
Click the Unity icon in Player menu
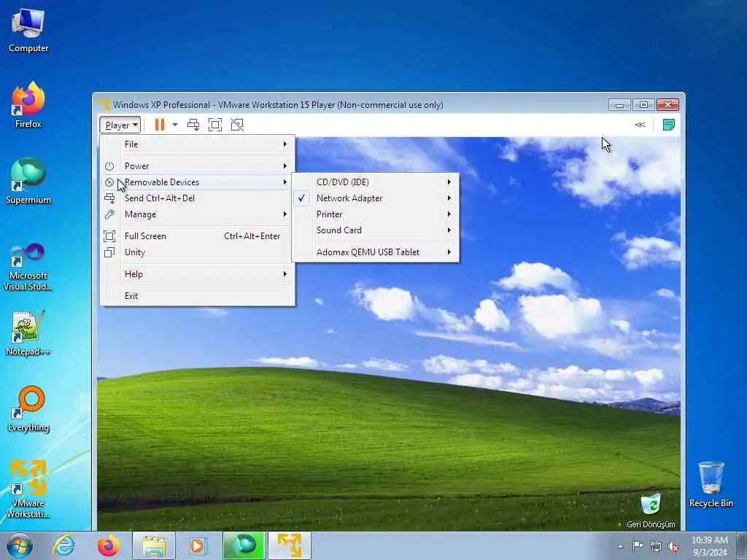(109, 252)
